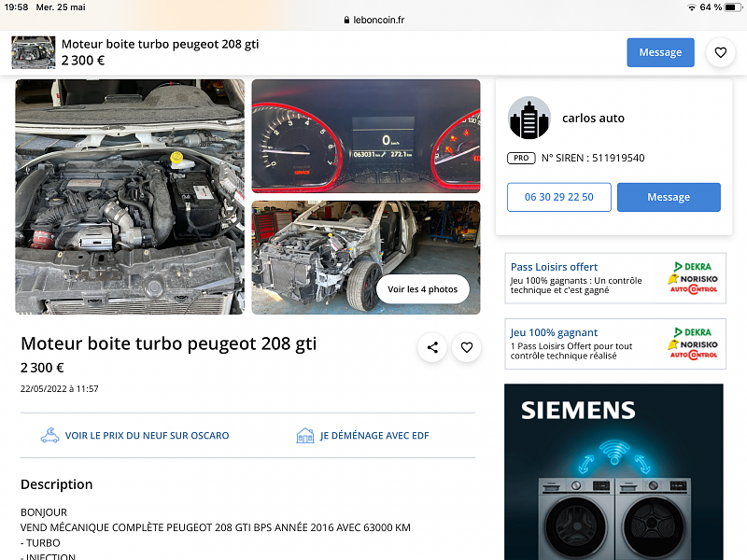Image resolution: width=747 pixels, height=560 pixels.
Task: Click Dekra Norisko logo in Pass Loisirs ad
Action: (x=693, y=278)
